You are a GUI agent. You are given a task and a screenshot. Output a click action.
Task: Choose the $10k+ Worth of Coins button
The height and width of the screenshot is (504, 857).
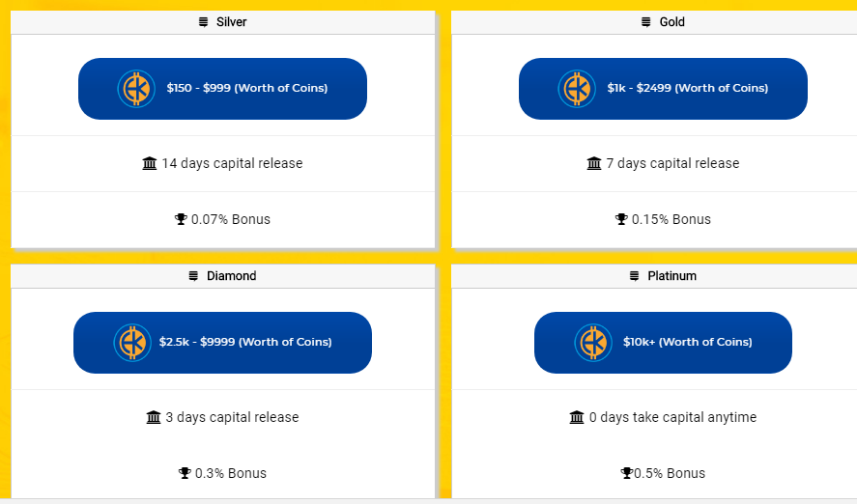(663, 343)
